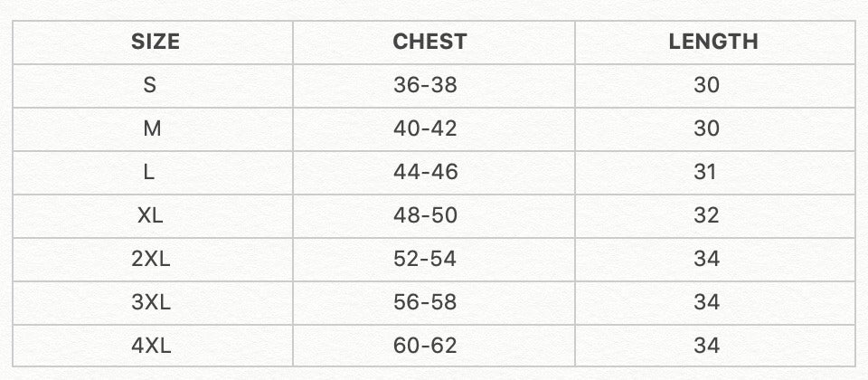The image size is (868, 380).
Task: Click length value 31 for size L
Action: point(706,172)
